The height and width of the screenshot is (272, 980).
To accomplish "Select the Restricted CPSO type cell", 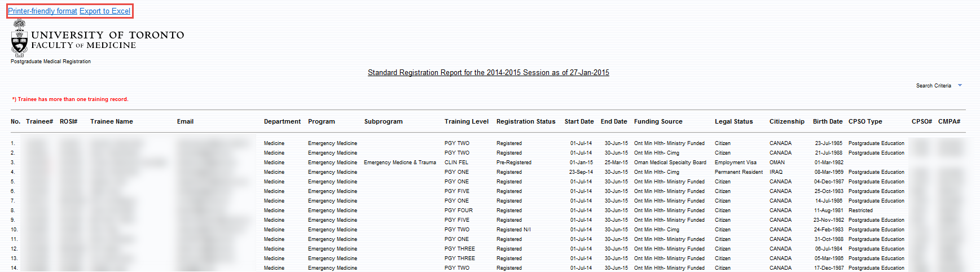I will click(x=860, y=210).
